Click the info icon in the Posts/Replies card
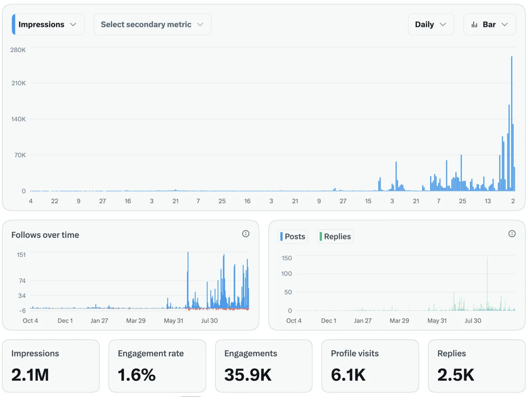 (512, 234)
